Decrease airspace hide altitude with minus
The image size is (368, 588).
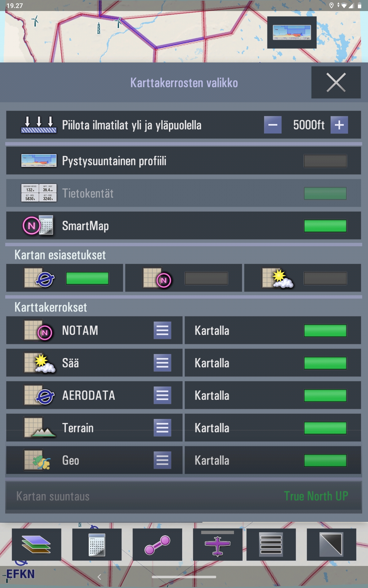[273, 125]
